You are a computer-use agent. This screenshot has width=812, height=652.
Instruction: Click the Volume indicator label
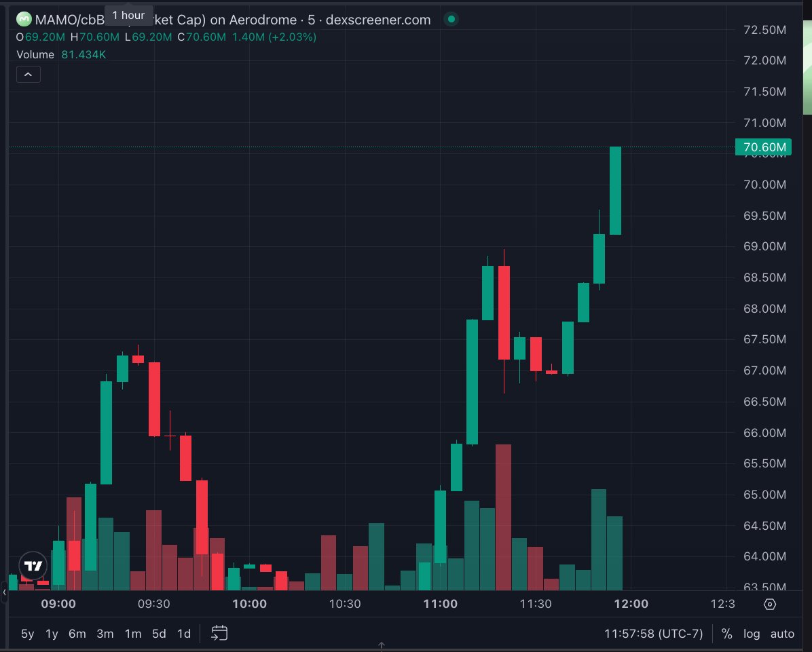35,54
